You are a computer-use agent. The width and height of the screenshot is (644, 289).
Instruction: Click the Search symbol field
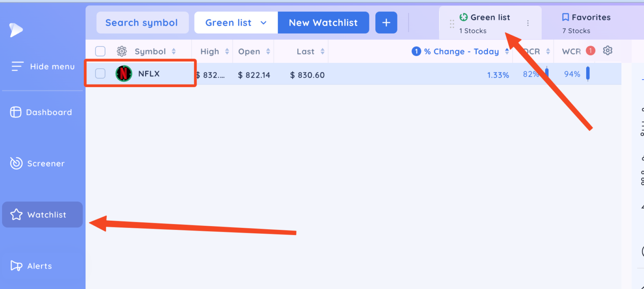pyautogui.click(x=143, y=22)
